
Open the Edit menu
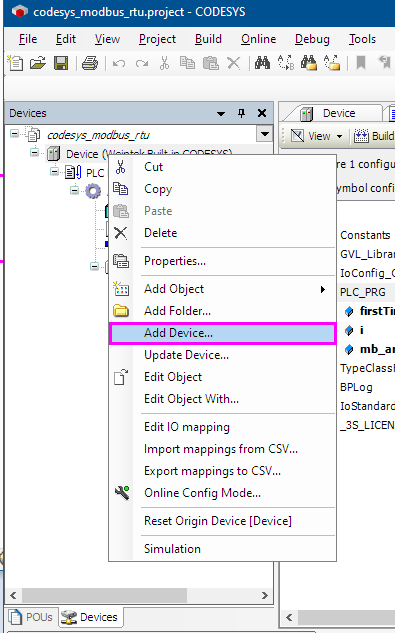click(66, 39)
